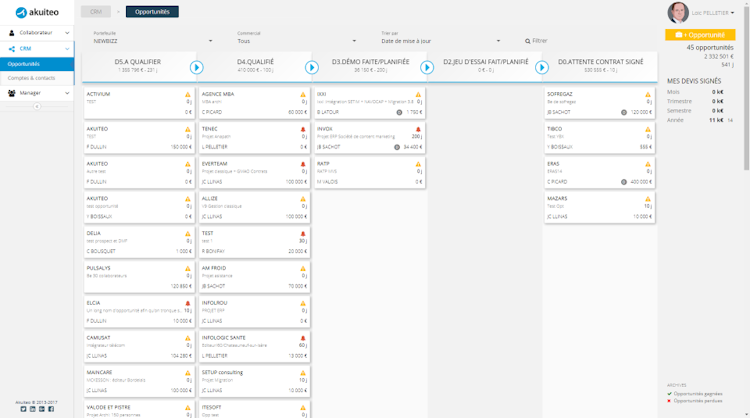This screenshot has width=750, height=418.
Task: Click the 45 opportunités count text
Action: [710, 48]
